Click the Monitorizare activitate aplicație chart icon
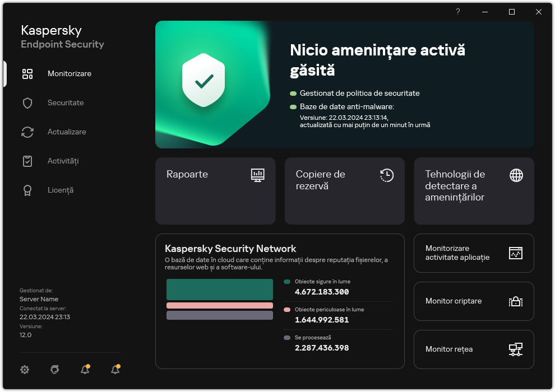 [x=516, y=253]
